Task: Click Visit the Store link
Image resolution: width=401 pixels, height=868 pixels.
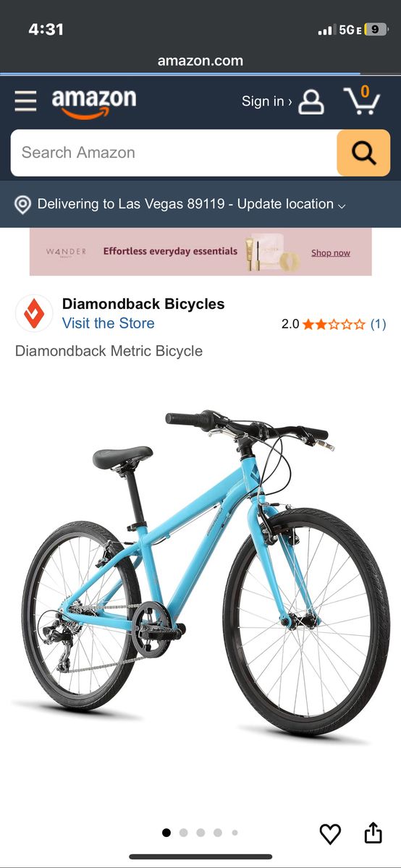Action: coord(109,323)
